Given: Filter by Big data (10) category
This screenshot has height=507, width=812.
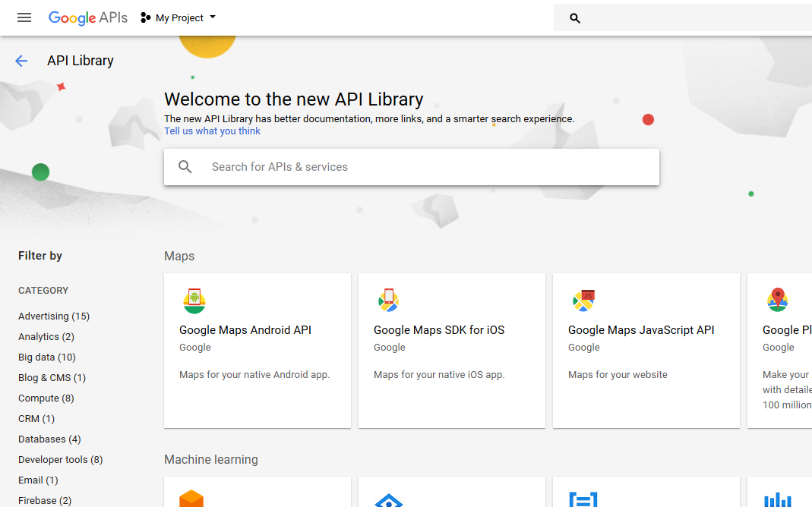Looking at the screenshot, I should point(47,357).
